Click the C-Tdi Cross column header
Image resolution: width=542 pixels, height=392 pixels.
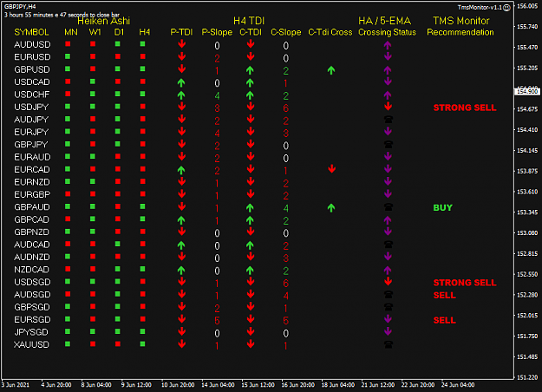click(330, 32)
